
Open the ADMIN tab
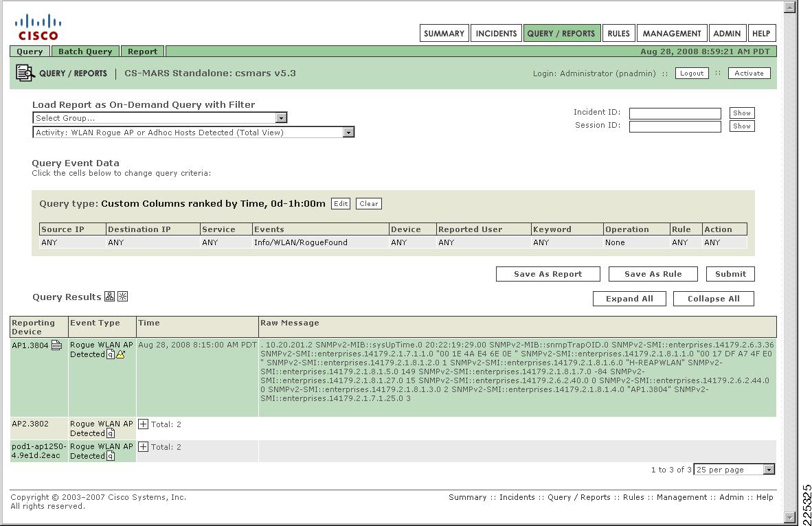[x=727, y=34]
